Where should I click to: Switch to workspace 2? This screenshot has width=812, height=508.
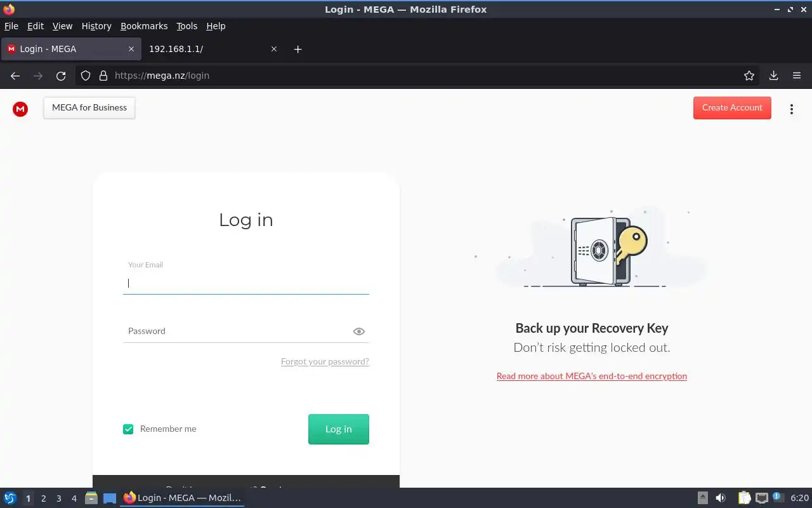[43, 498]
